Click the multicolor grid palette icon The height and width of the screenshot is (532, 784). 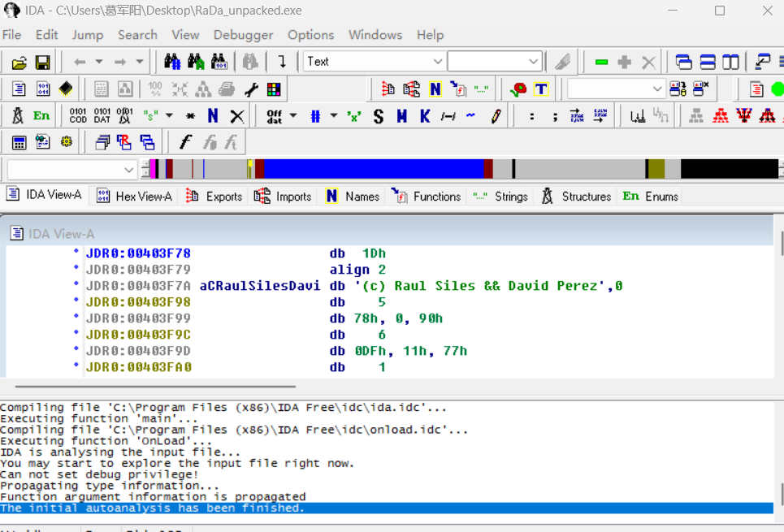274,89
